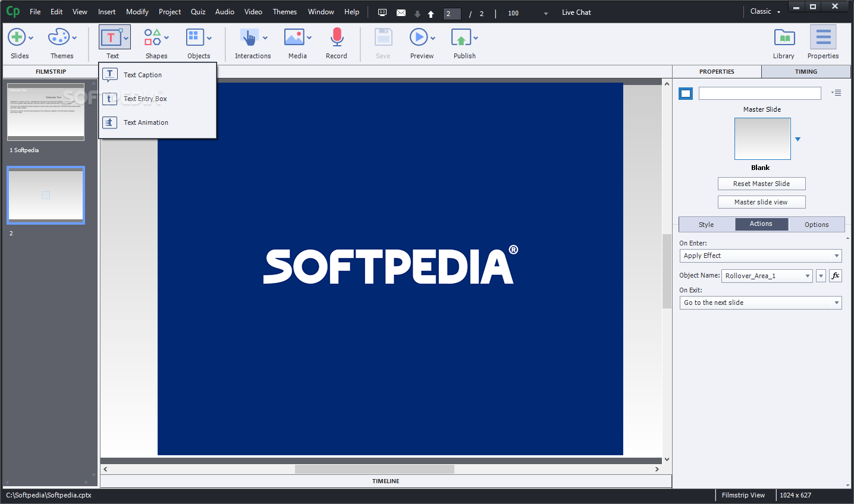Go to next slide with down arrow icon
Viewport: 854px width, 504px height.
(417, 14)
